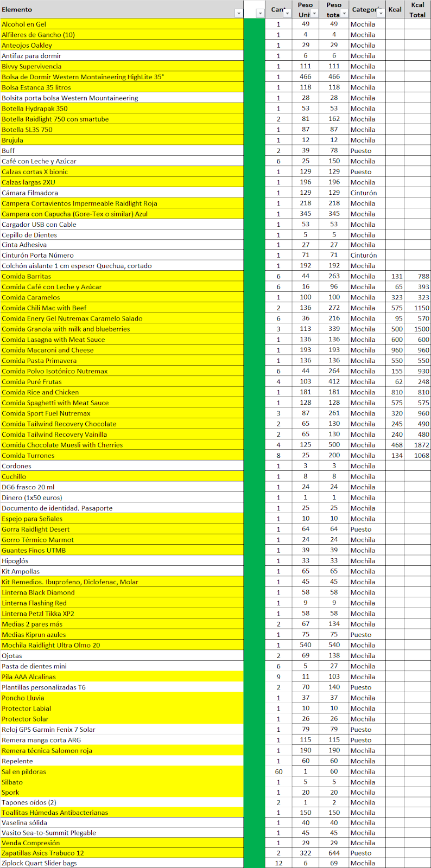Click Peso total 540 in Mochila Raidlight row

[x=334, y=645]
